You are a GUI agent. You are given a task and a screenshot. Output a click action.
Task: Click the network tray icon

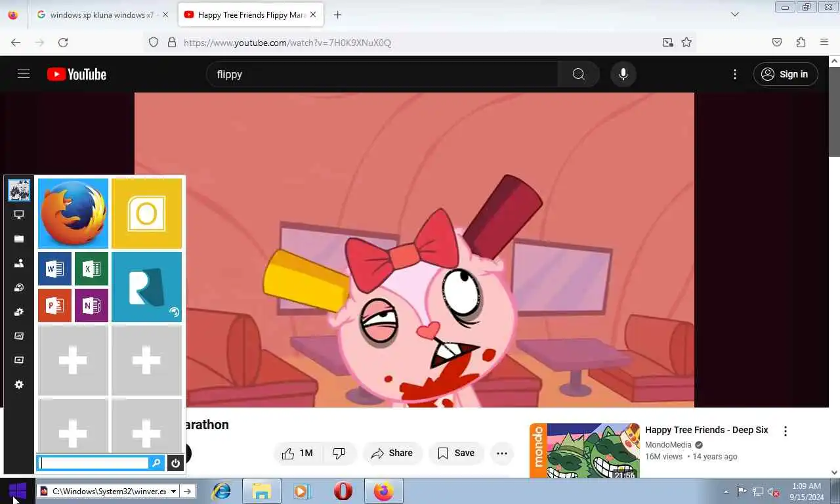758,492
